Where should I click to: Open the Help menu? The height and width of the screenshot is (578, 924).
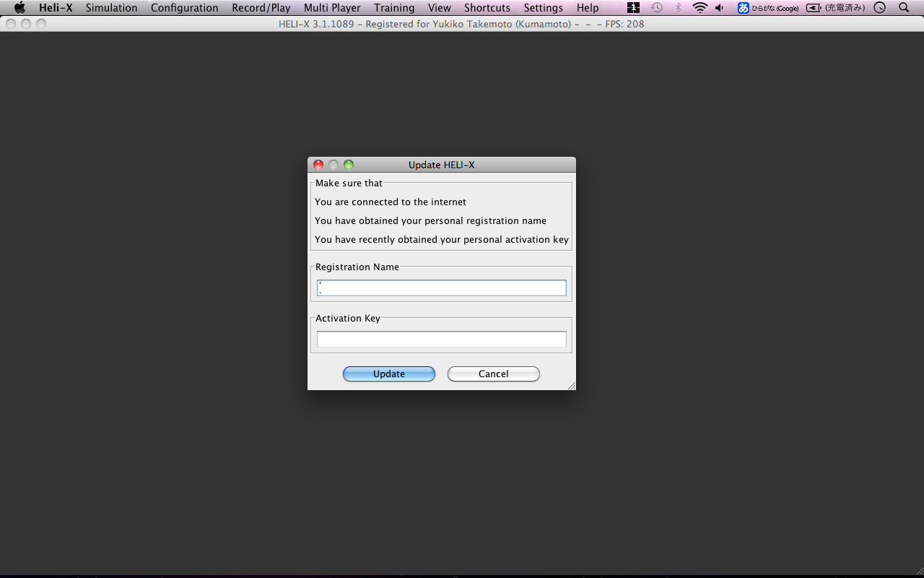point(588,8)
